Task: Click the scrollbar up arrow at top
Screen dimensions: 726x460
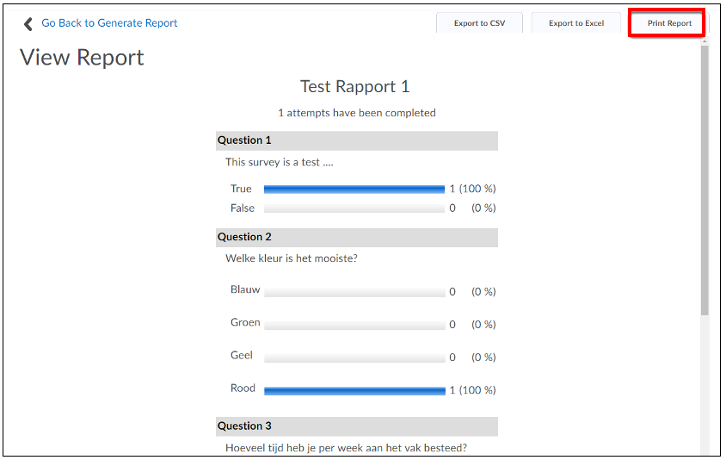Action: pos(705,41)
